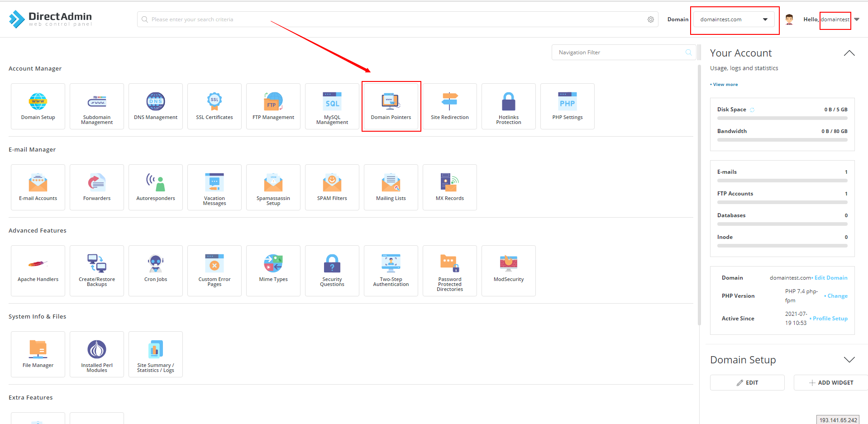The width and height of the screenshot is (868, 424).
Task: Click the FTP Accounts usage bar
Action: pos(782,202)
